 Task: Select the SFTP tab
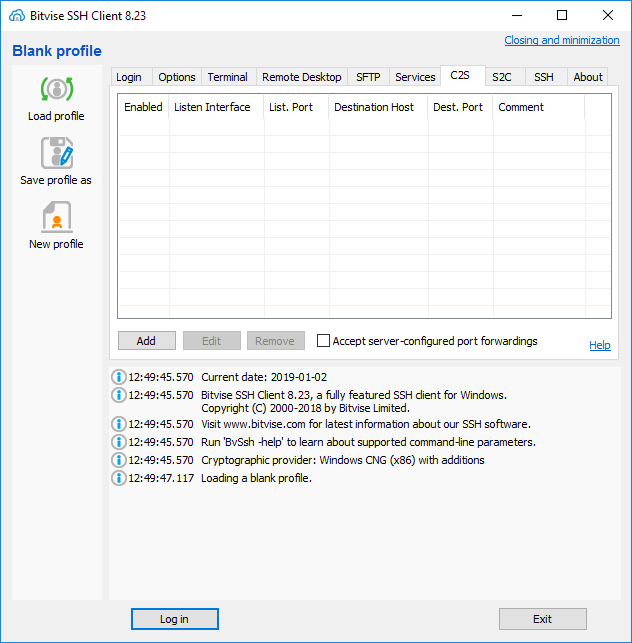(368, 77)
